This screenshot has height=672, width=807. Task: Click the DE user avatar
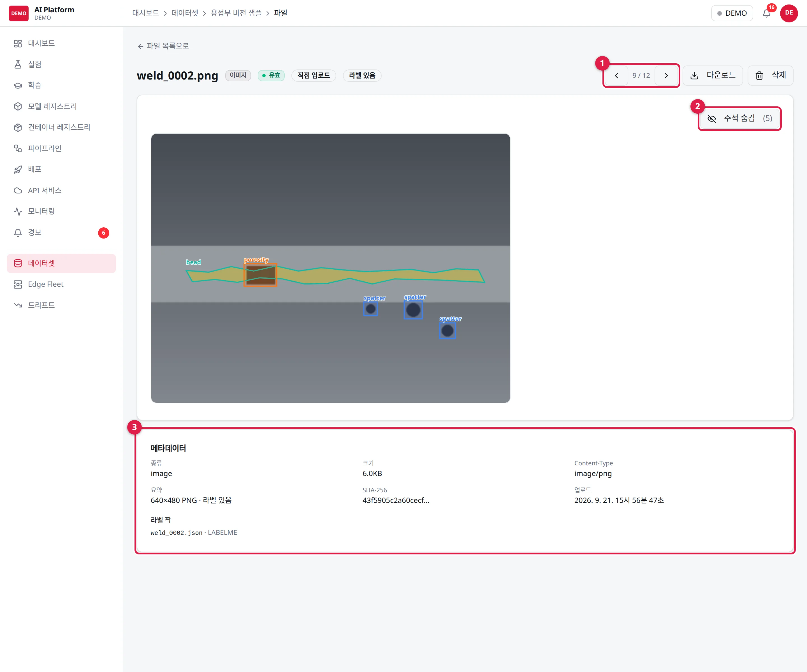click(789, 13)
